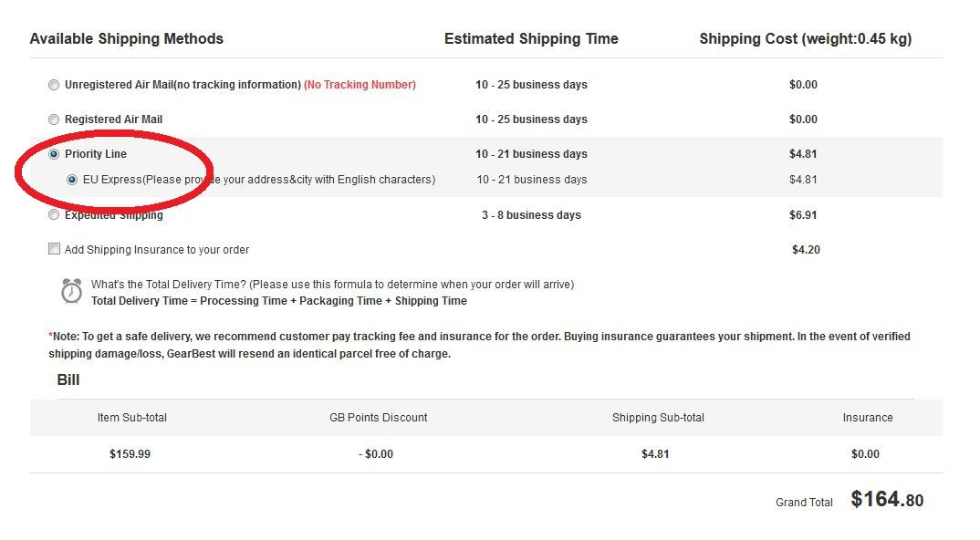
Task: Choose the Priority Line shipping radio button
Action: point(54,154)
